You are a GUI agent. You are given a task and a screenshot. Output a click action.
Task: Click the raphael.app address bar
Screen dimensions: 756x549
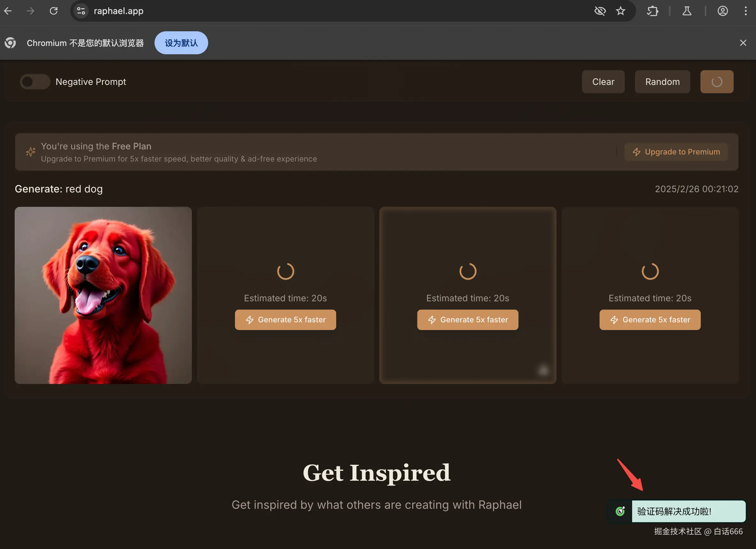[300, 11]
